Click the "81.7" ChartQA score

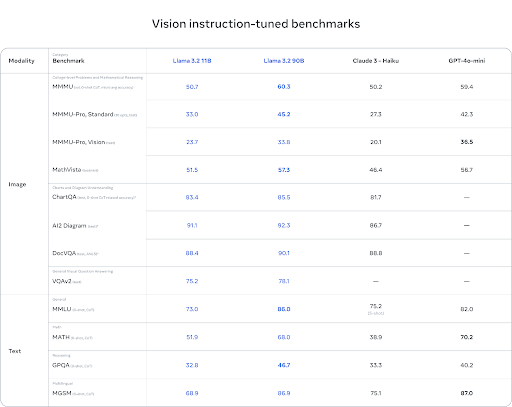click(x=376, y=197)
